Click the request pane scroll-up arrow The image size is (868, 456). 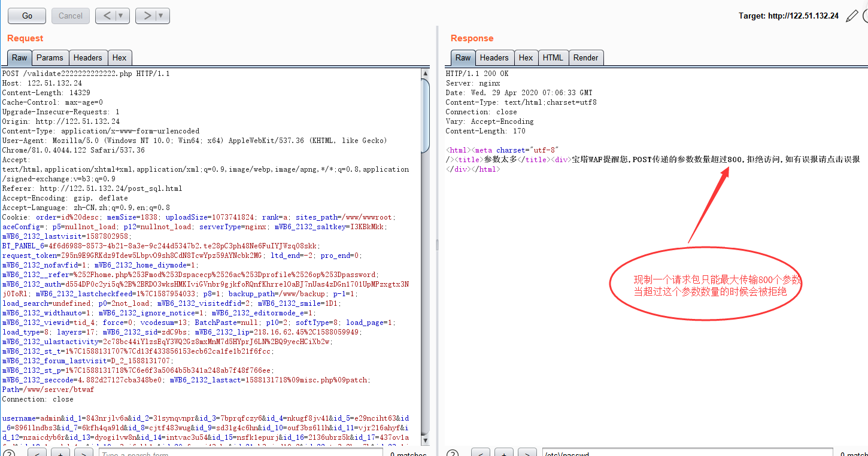(x=425, y=74)
